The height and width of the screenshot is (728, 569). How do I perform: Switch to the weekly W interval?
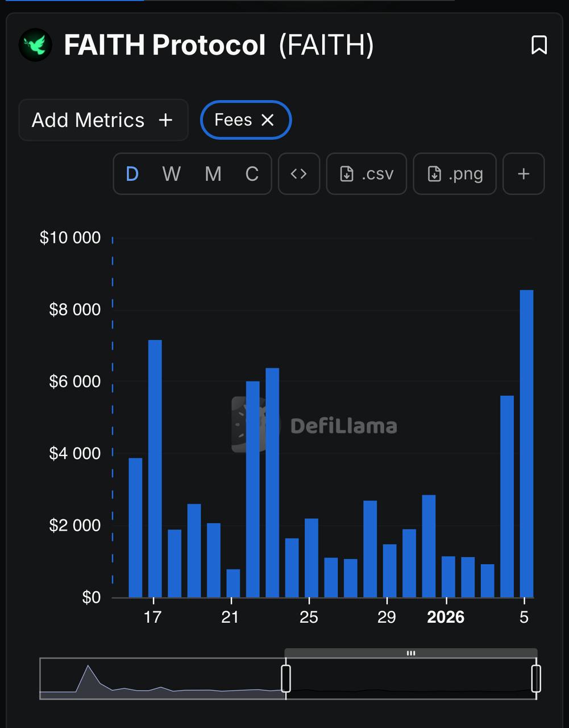click(171, 174)
